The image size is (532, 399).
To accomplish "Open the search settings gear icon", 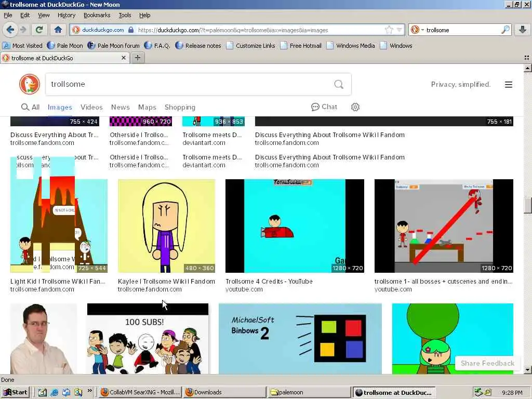I will 355,107.
